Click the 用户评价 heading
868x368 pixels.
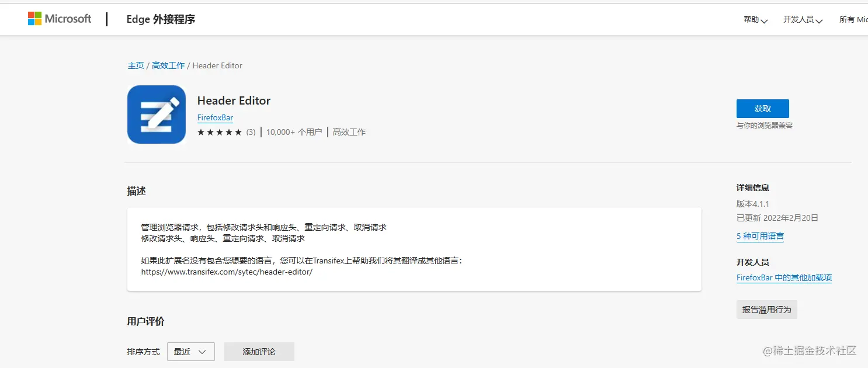point(145,321)
